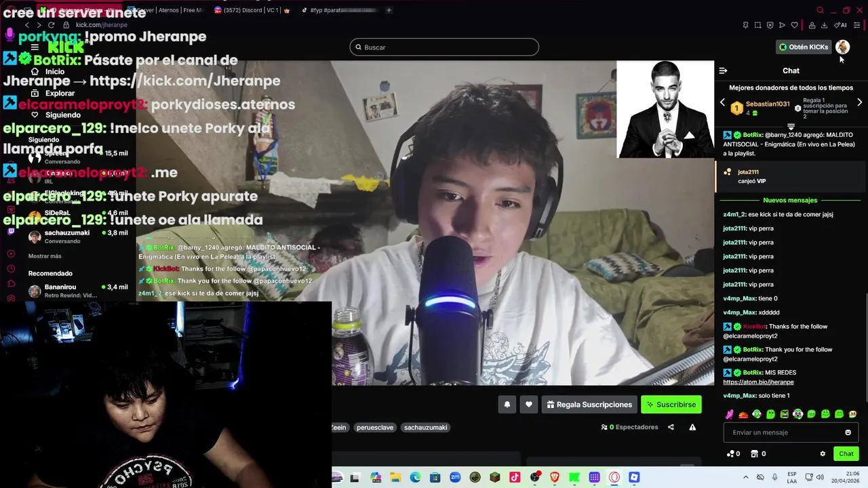Open SiDeRaL channel in sidebar

point(78,216)
